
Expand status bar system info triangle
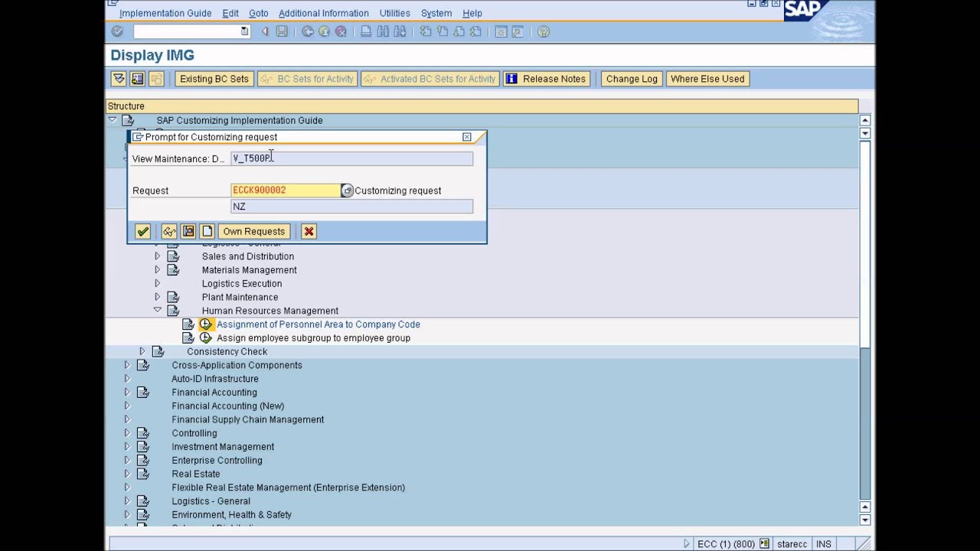click(x=687, y=544)
